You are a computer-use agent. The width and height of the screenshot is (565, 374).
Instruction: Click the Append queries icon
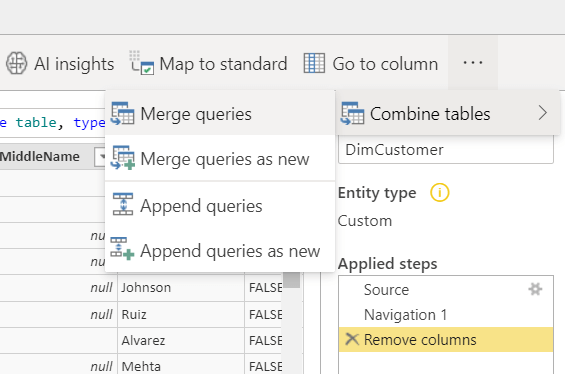point(123,204)
